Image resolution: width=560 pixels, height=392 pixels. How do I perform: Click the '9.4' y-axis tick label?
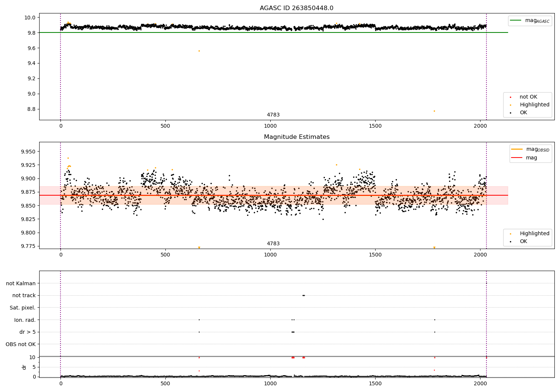point(31,63)
